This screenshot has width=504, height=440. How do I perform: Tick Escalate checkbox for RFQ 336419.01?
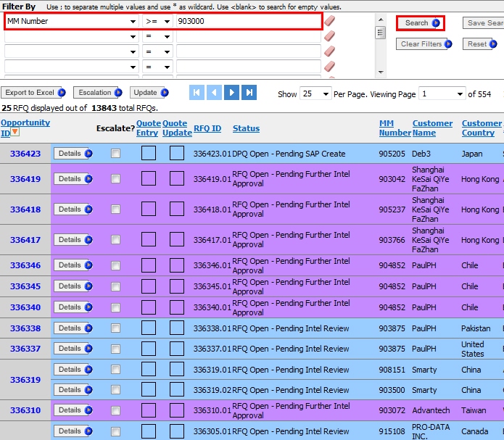116,179
